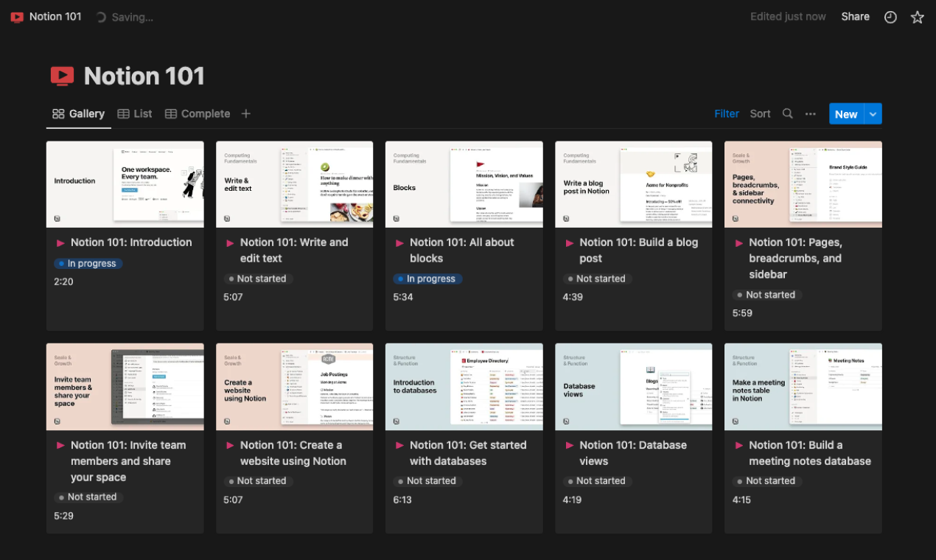Viewport: 936px width, 560px height.
Task: Click the 5:29 duration value
Action: click(x=64, y=516)
